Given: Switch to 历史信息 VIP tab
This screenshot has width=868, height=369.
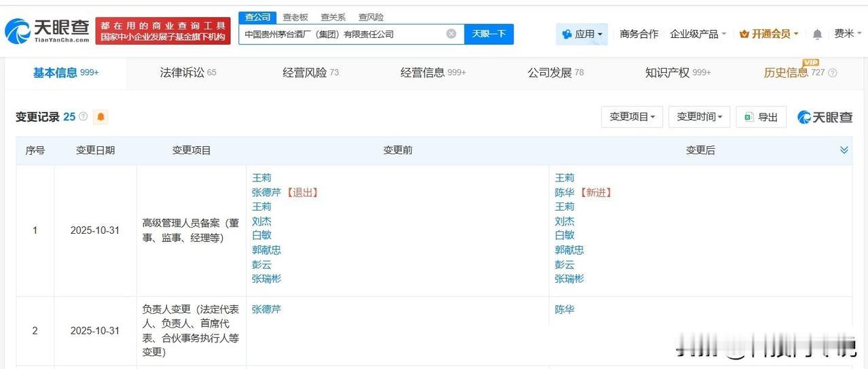Looking at the screenshot, I should [794, 73].
